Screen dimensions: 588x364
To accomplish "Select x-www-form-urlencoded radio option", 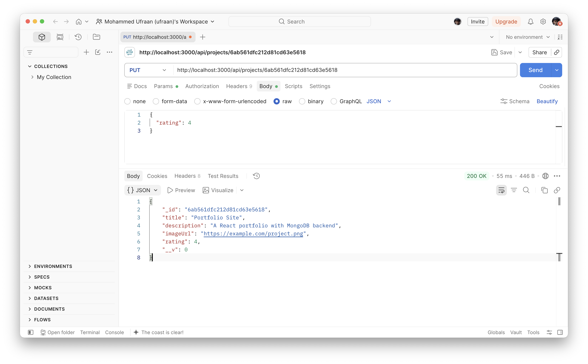I will (197, 101).
